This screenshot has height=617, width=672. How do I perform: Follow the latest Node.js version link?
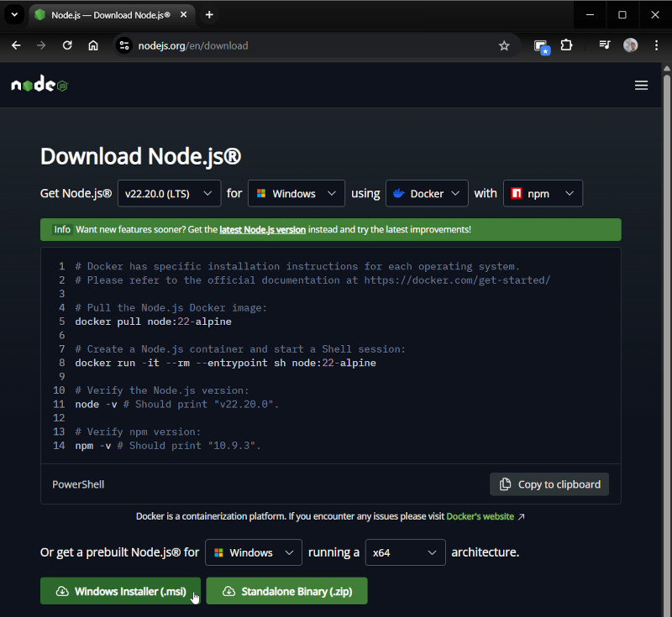point(262,229)
